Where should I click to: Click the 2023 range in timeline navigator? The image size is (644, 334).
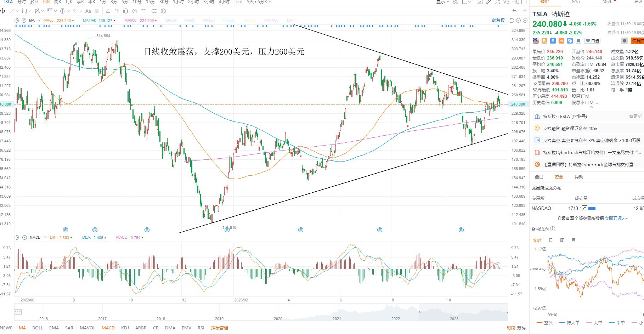(454, 318)
